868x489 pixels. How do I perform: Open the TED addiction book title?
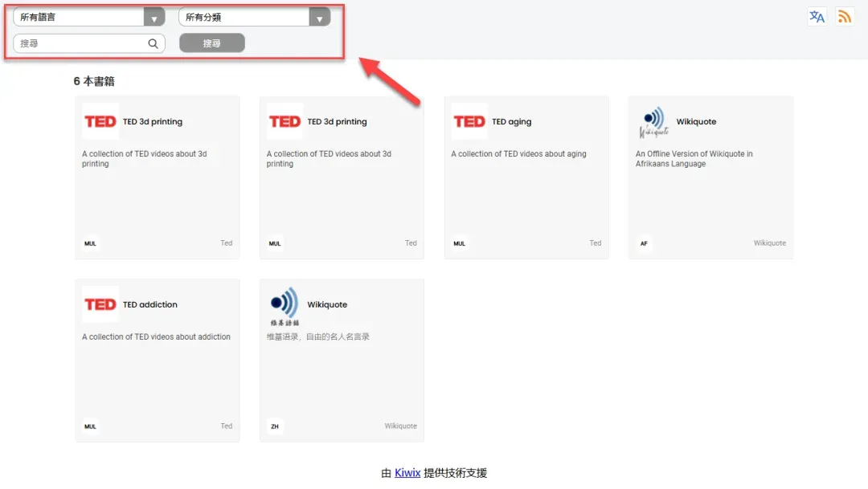coord(150,305)
